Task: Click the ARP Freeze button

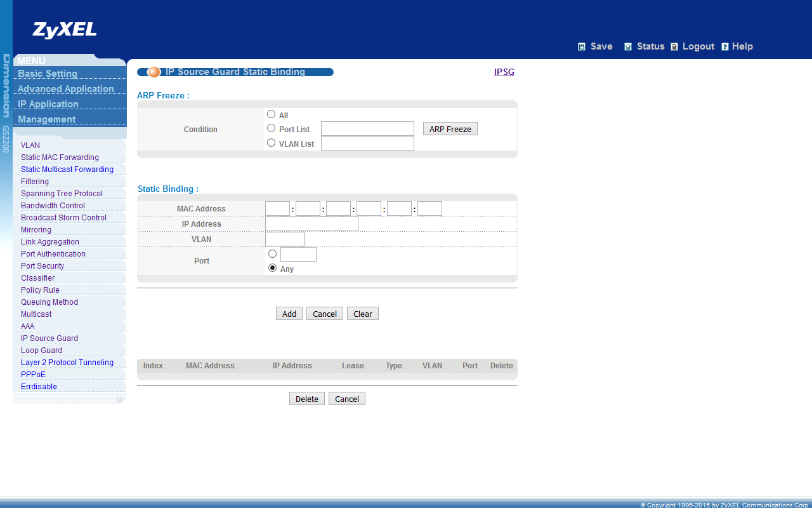Action: tap(450, 129)
